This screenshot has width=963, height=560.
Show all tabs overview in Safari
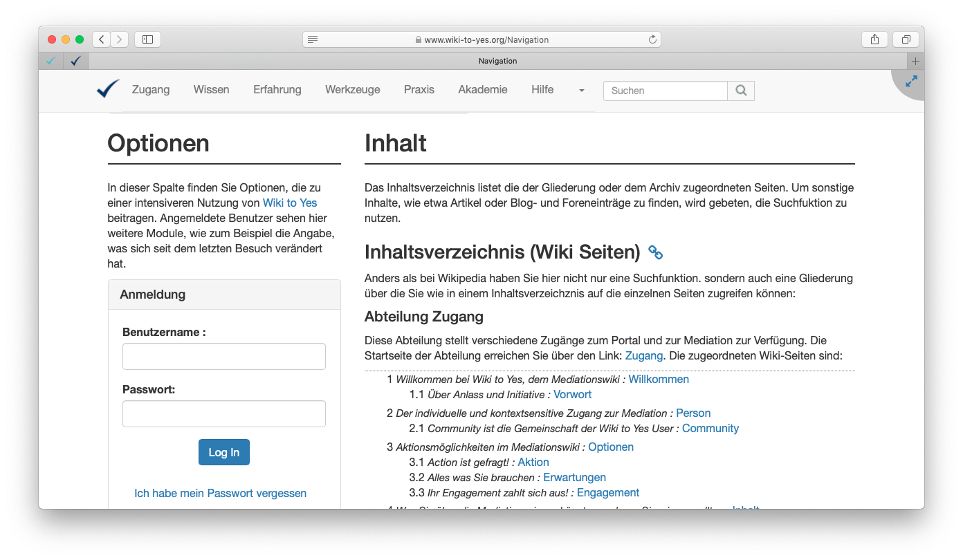click(x=906, y=39)
